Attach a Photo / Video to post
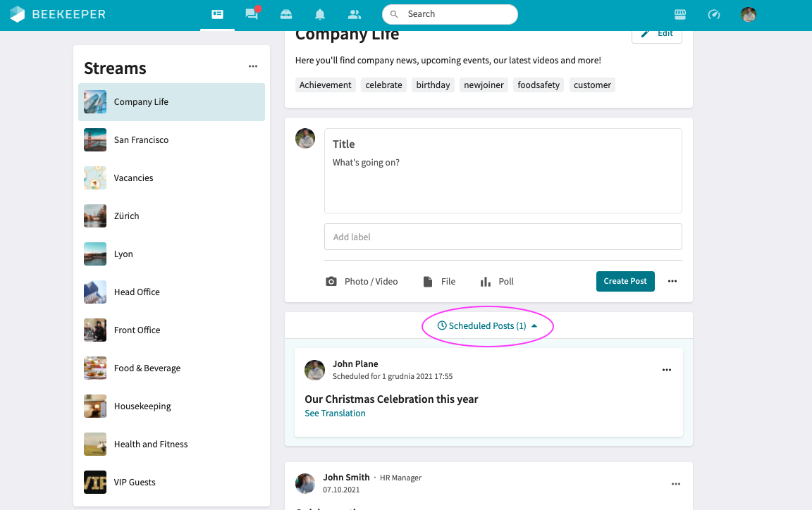The width and height of the screenshot is (812, 510). (362, 281)
